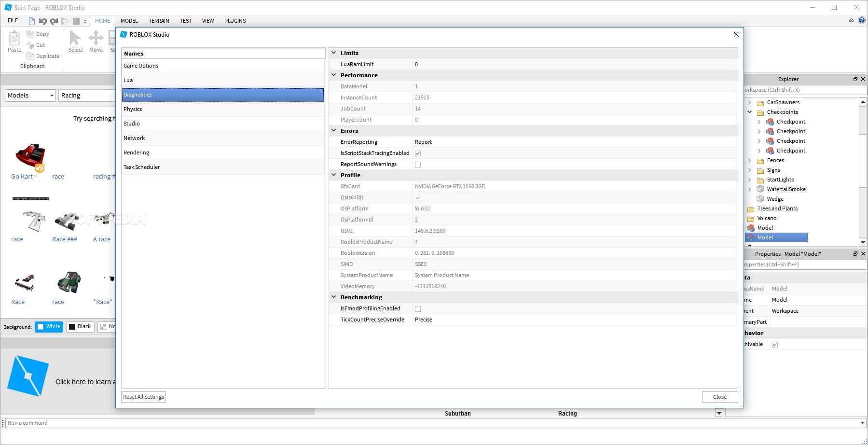Image resolution: width=868 pixels, height=445 pixels.
Task: Click the Redo arrow icon
Action: [x=54, y=21]
